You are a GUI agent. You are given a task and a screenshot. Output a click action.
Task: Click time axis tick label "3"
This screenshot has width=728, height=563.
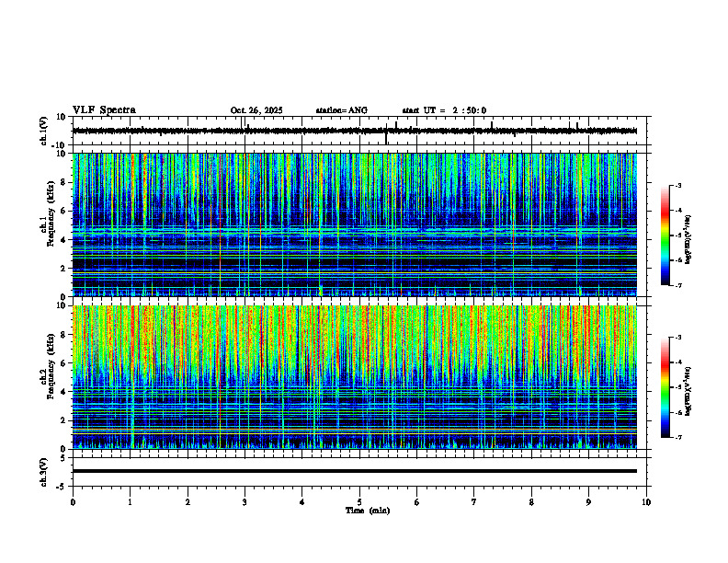click(x=245, y=502)
